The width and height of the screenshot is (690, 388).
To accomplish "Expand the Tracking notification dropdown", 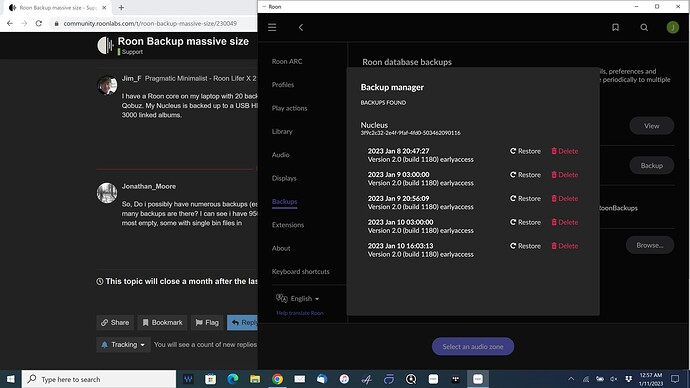I will [x=123, y=344].
